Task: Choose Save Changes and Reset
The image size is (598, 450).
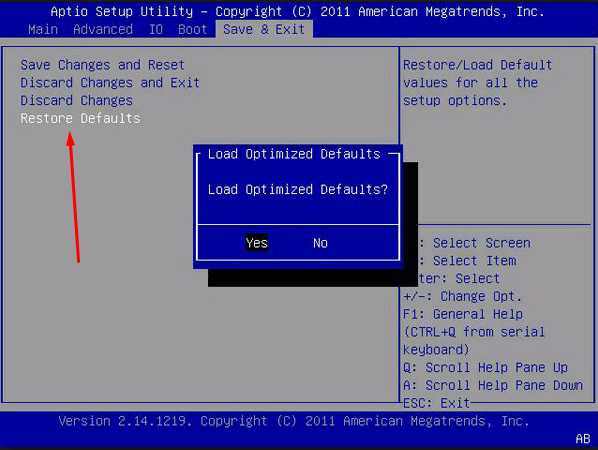Action: coord(103,65)
